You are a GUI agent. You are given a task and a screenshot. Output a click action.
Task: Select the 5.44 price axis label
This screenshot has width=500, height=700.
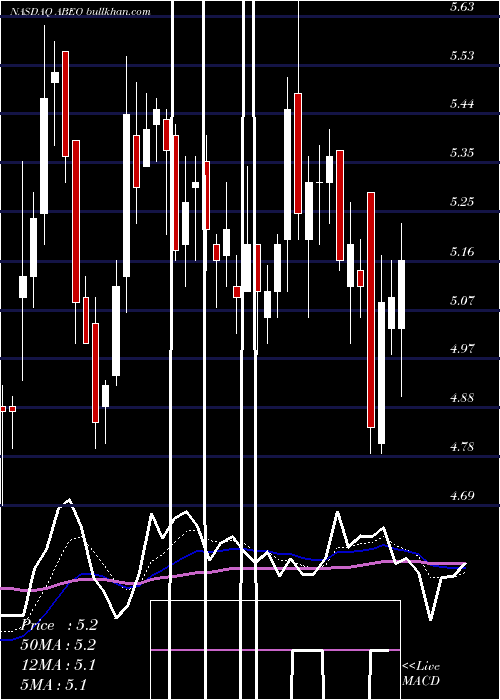coord(462,104)
